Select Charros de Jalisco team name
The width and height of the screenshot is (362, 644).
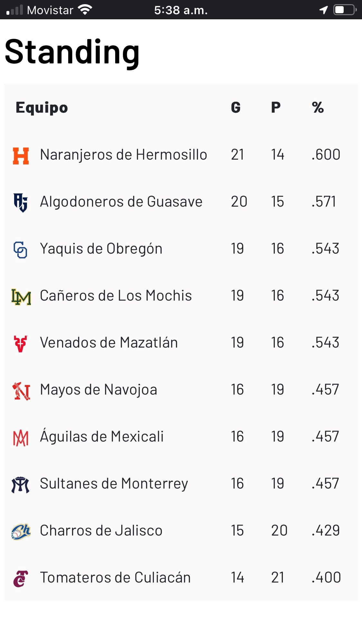coord(101,531)
